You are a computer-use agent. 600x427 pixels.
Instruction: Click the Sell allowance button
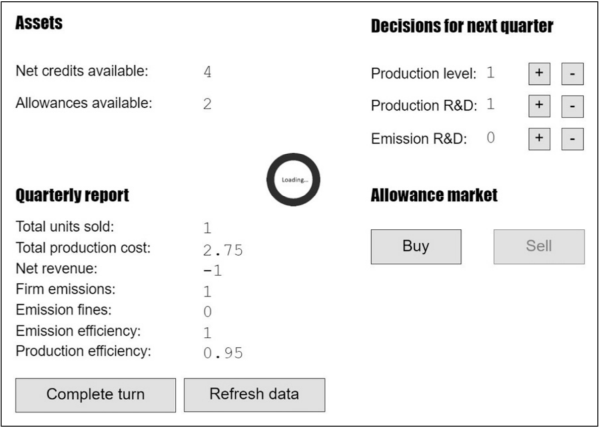pos(538,246)
